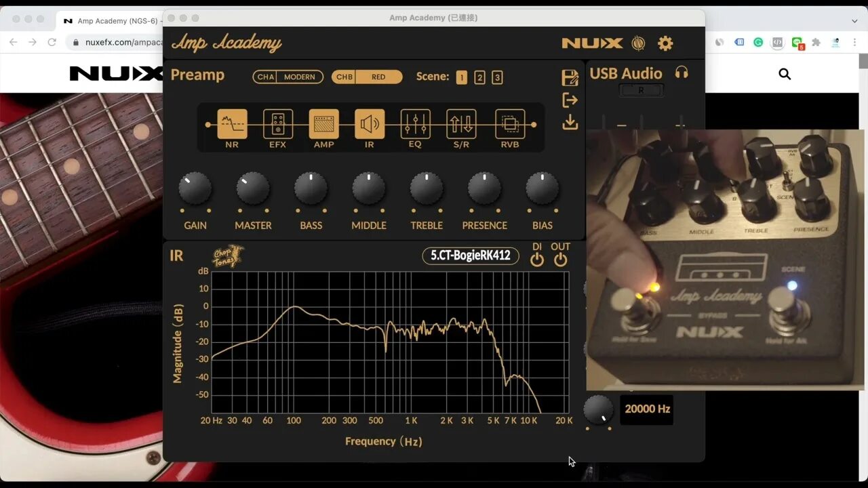Viewport: 868px width, 488px height.
Task: Click the MASTER knob
Action: 253,188
